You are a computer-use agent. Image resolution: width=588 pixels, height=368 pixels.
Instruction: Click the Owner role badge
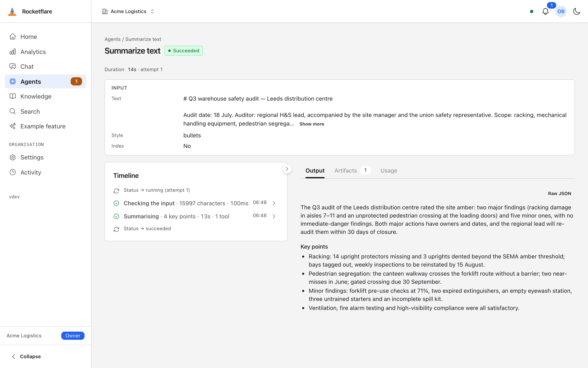(73, 336)
